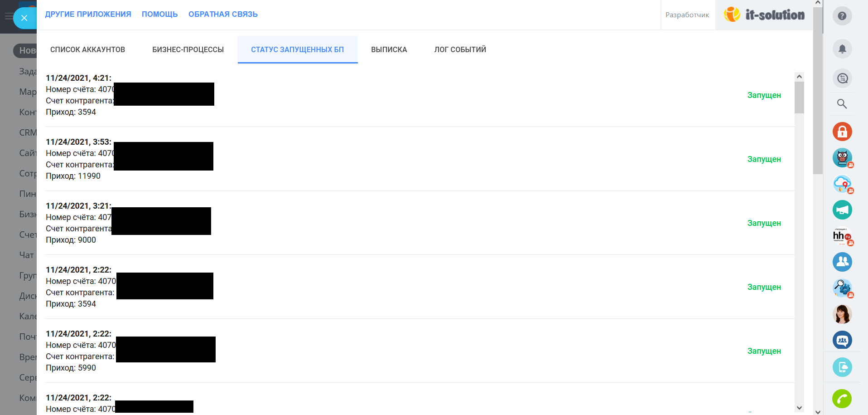Open the cloud with map pin chat
Screen dimensions: 868x415
point(842,184)
